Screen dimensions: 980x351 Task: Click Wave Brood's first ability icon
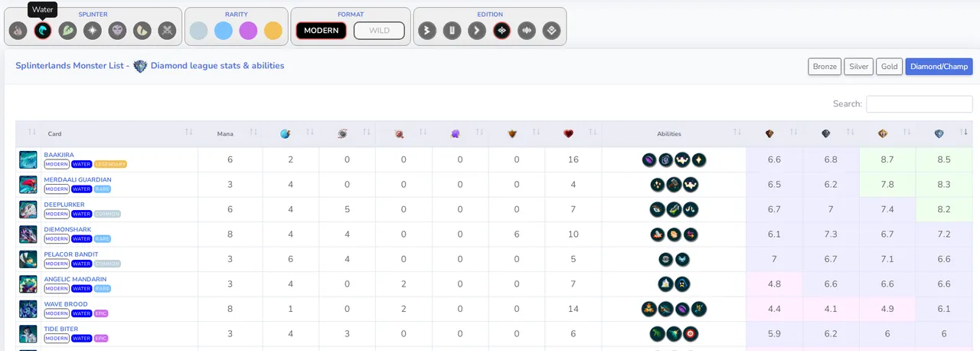(x=649, y=309)
